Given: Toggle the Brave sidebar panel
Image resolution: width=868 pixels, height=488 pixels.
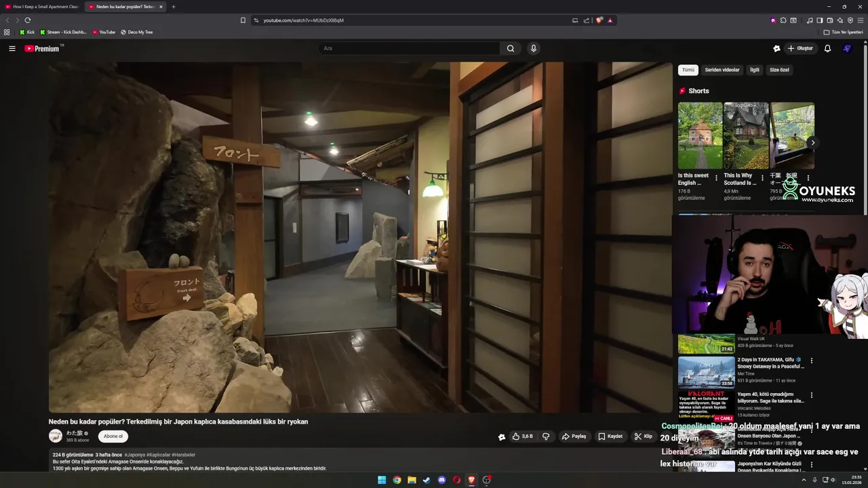Looking at the screenshot, I should pos(820,20).
